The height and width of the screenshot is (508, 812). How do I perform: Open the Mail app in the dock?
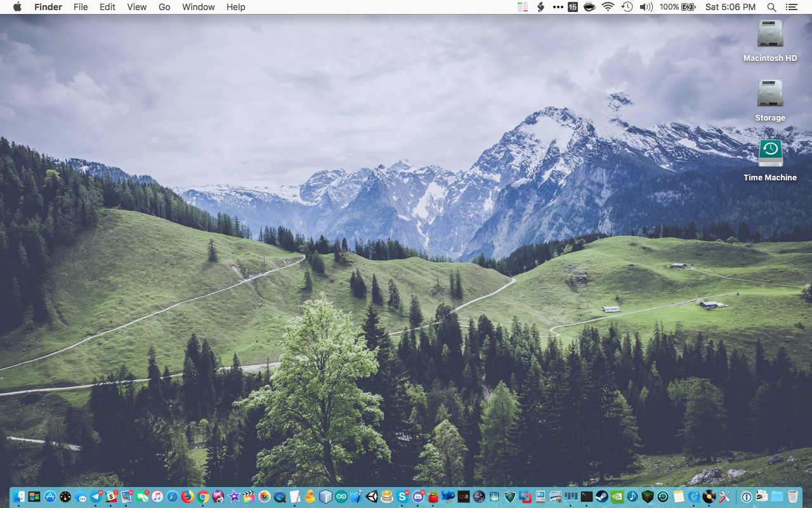pyautogui.click(x=126, y=497)
